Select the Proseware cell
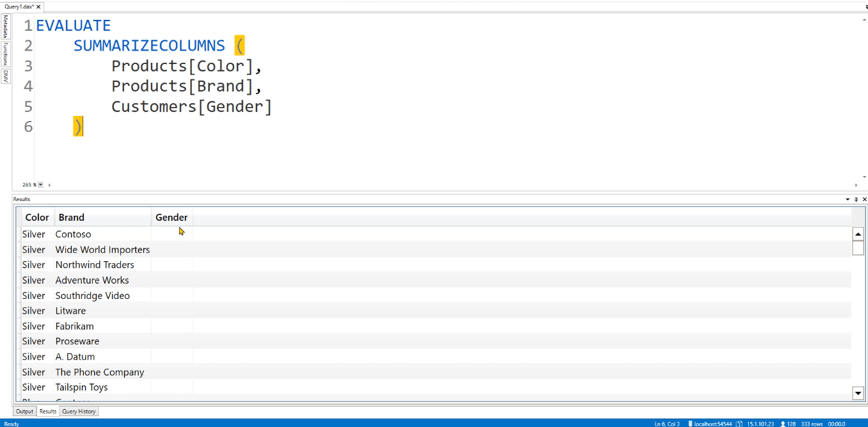 point(103,341)
